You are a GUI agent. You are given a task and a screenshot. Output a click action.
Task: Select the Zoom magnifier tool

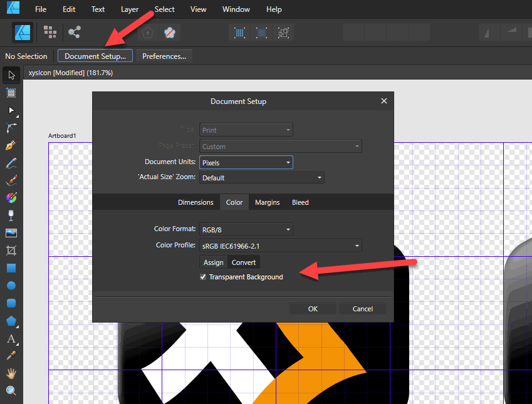point(11,391)
